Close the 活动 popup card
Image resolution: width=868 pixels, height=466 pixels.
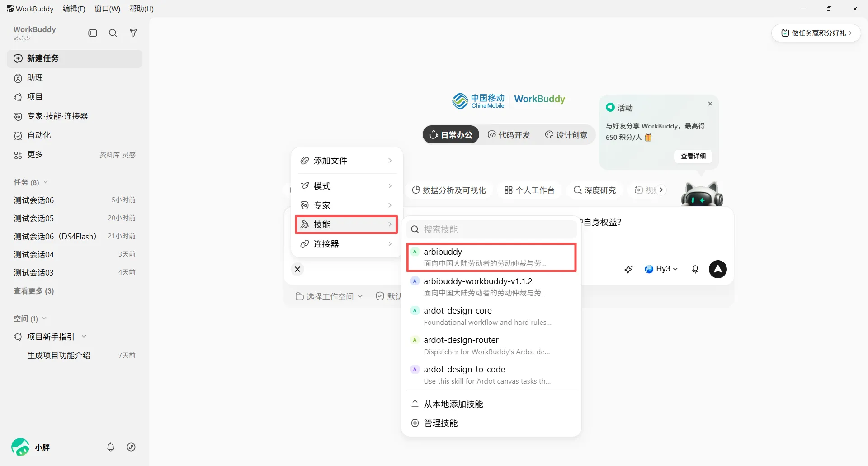(x=710, y=104)
